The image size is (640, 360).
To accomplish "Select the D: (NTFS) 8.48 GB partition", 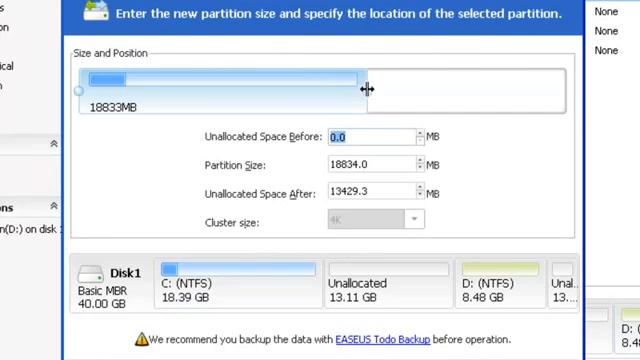I will (x=500, y=284).
